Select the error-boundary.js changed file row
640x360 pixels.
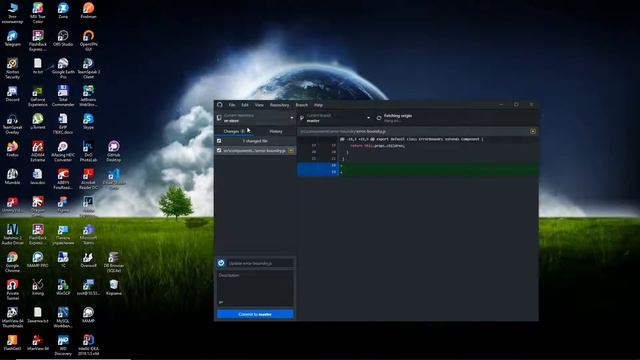(x=255, y=151)
